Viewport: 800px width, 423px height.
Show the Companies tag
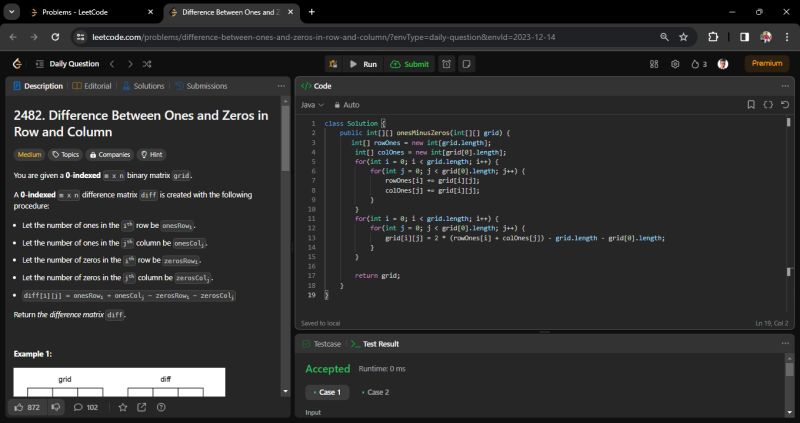109,155
